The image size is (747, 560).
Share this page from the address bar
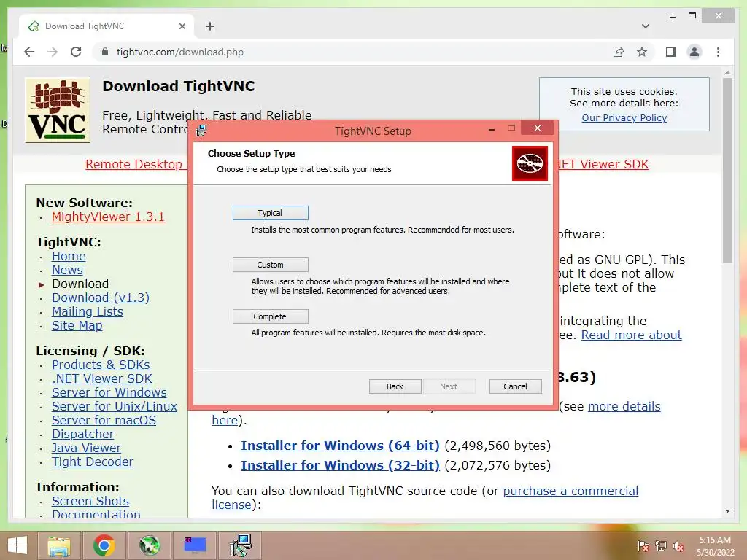[619, 52]
